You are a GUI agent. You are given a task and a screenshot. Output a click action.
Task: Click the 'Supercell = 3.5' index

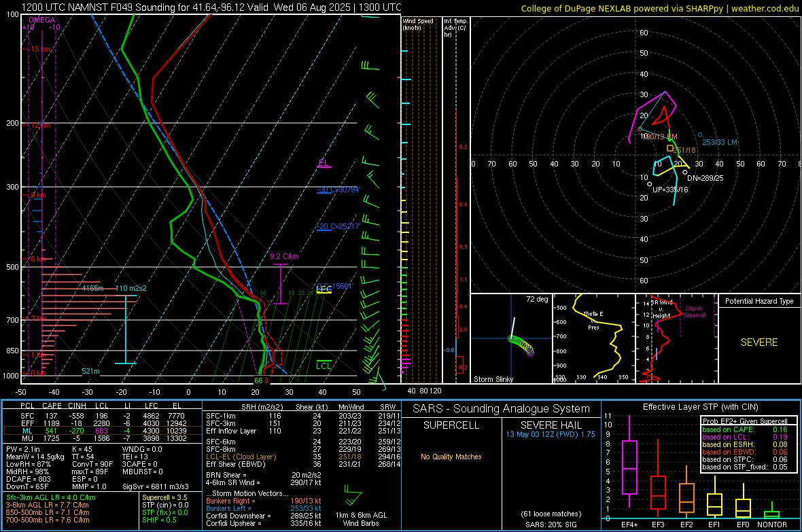[x=164, y=497]
